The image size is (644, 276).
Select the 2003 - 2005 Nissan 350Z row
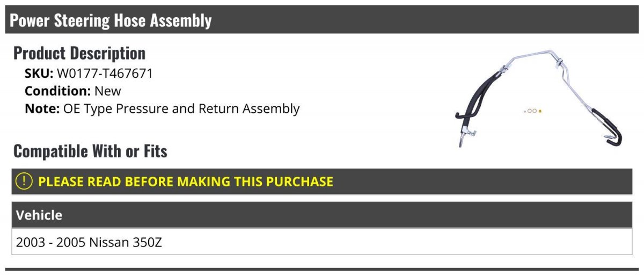[x=321, y=242]
